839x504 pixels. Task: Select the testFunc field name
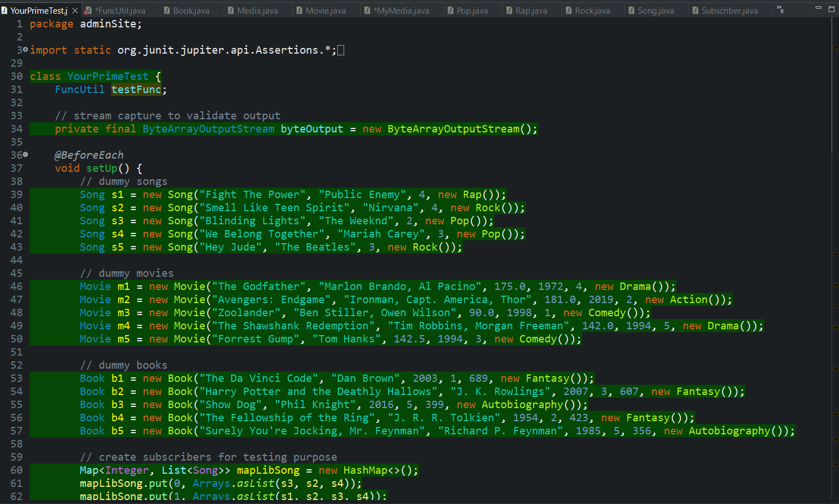(x=136, y=90)
